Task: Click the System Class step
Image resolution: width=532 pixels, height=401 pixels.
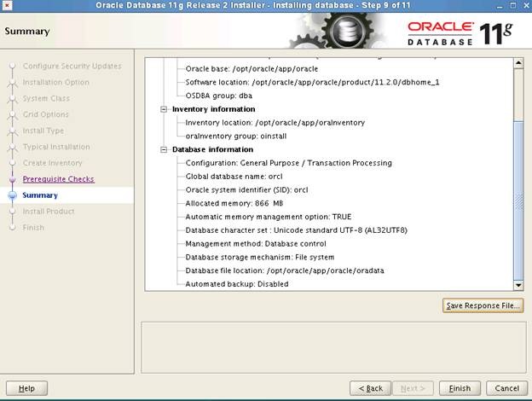Action: pos(46,98)
